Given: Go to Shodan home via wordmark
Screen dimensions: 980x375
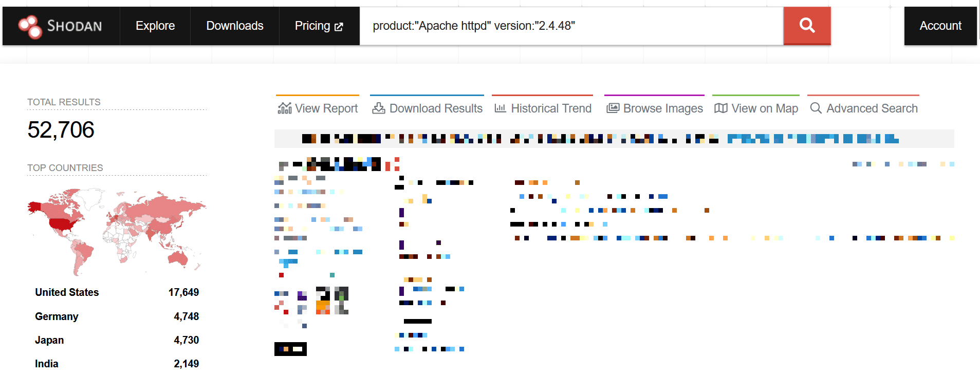Looking at the screenshot, I should tap(75, 26).
